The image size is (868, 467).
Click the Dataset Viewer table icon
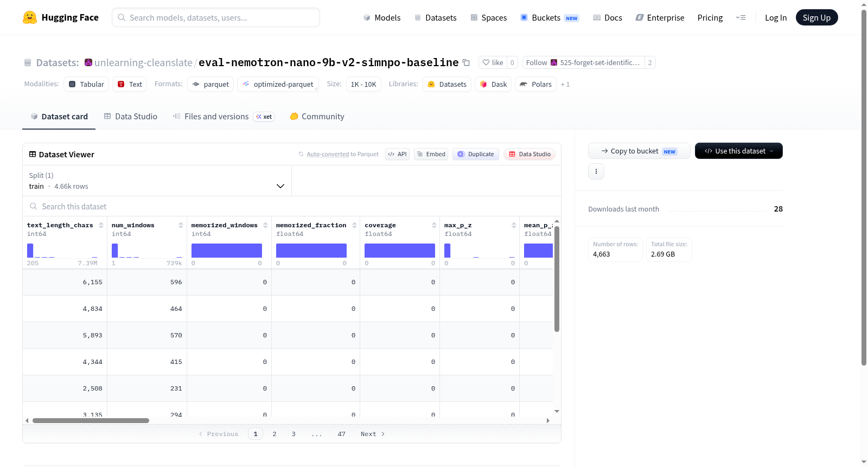(x=33, y=154)
